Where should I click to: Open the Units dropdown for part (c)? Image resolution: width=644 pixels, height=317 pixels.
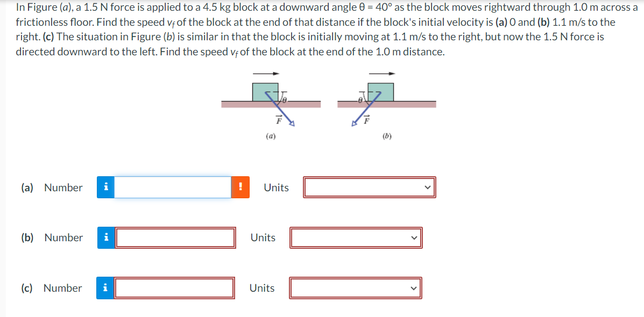coord(356,288)
